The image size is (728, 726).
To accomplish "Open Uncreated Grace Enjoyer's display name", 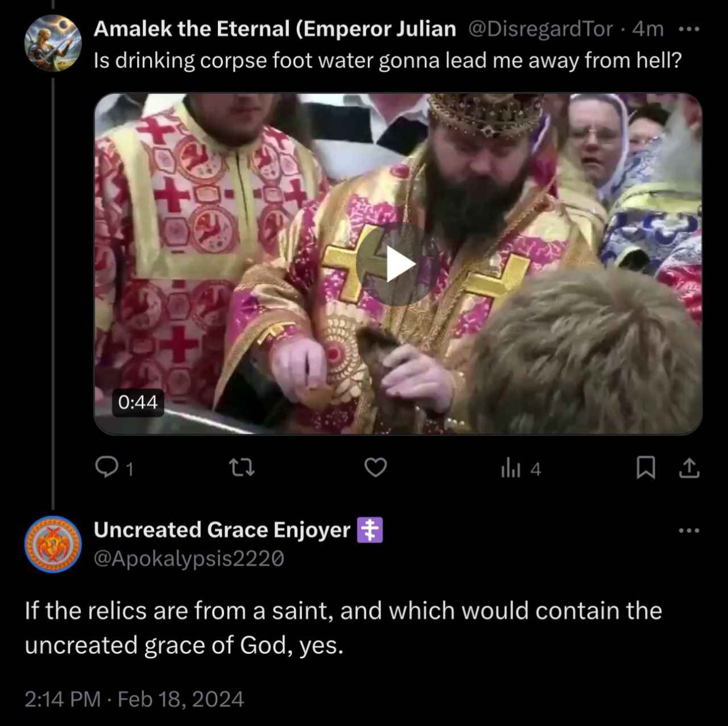I will click(222, 530).
